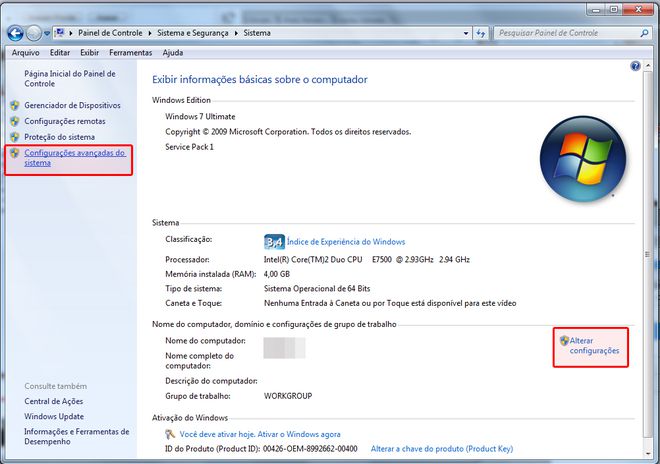Maximize the Sistema window
Viewport: 660px width, 464px height.
click(x=614, y=9)
